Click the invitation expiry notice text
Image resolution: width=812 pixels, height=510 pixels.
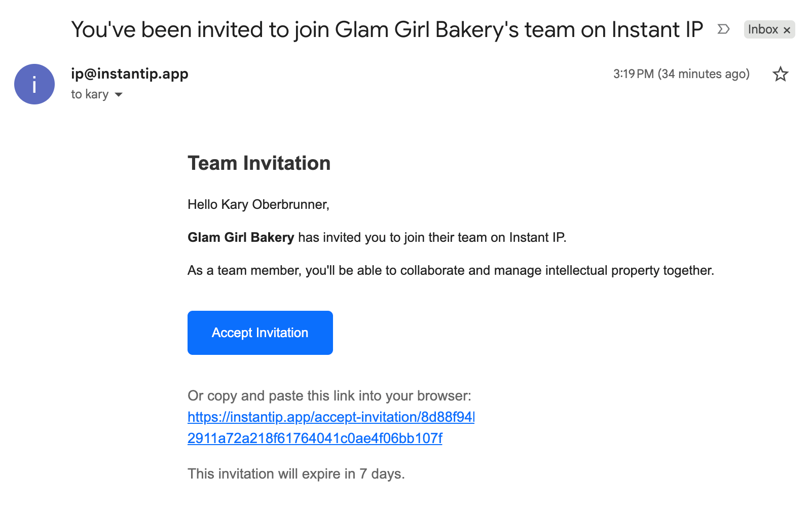296,474
